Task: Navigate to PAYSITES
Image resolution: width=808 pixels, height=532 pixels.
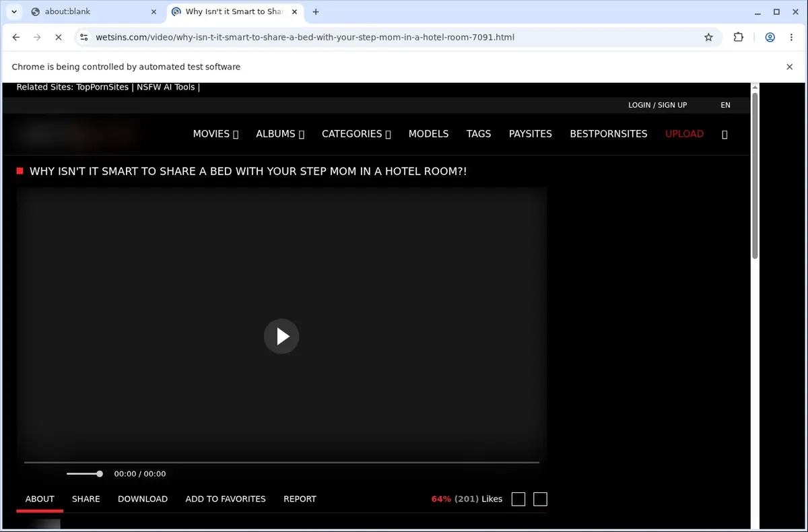Action: [531, 134]
